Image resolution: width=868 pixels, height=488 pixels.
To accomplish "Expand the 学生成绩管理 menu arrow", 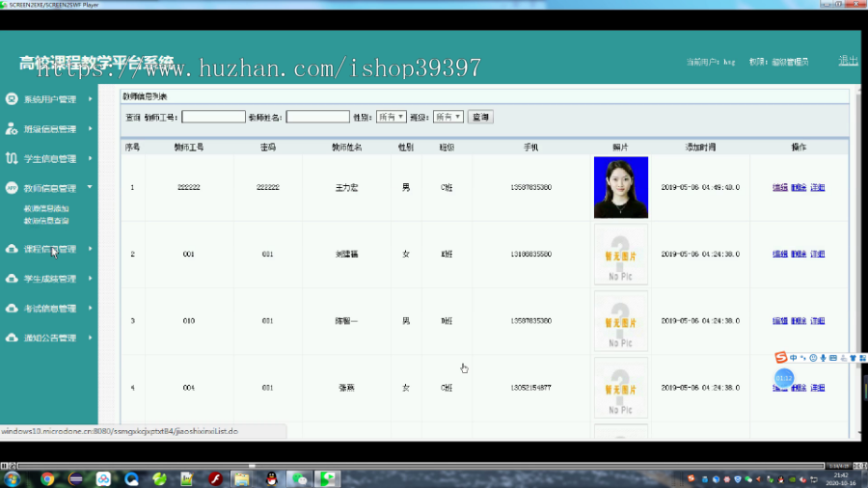I will click(x=91, y=279).
